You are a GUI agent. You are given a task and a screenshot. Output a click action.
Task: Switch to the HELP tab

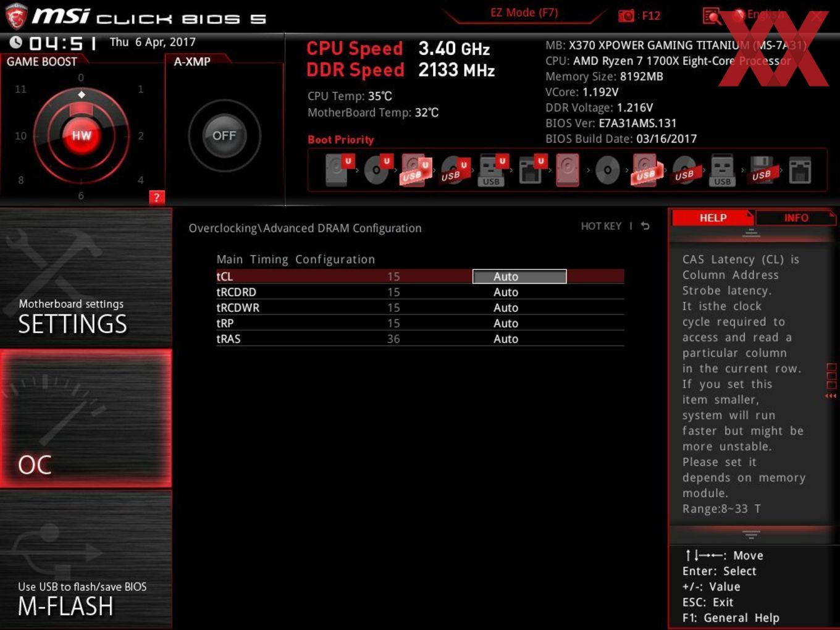[x=712, y=217]
